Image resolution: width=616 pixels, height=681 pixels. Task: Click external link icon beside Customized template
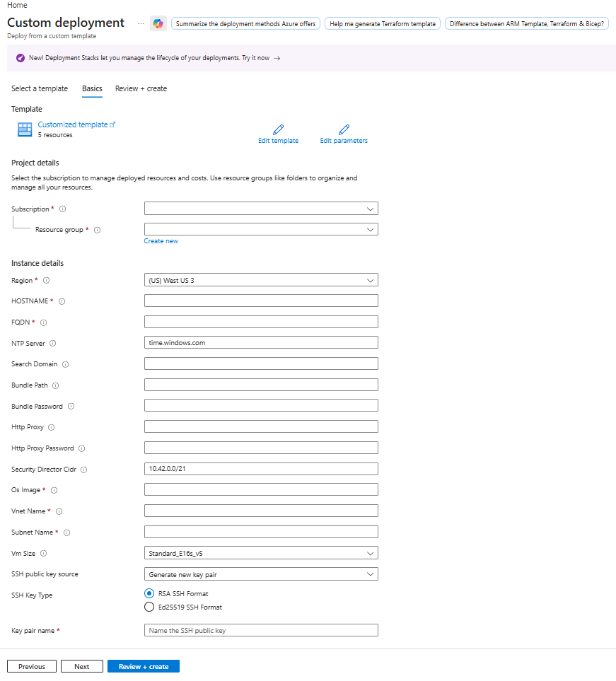point(112,124)
